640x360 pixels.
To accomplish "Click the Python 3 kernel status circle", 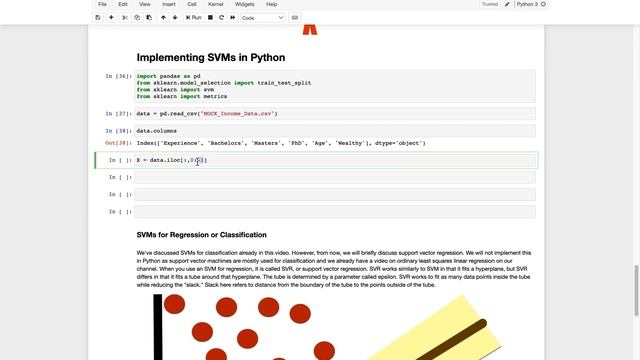I will coord(543,4).
